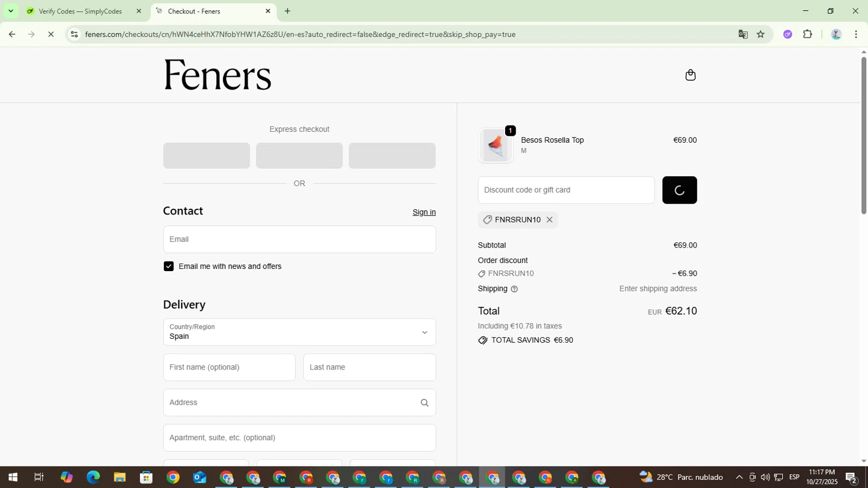Click the Total €62.10 amount
The image size is (868, 488).
681,311
